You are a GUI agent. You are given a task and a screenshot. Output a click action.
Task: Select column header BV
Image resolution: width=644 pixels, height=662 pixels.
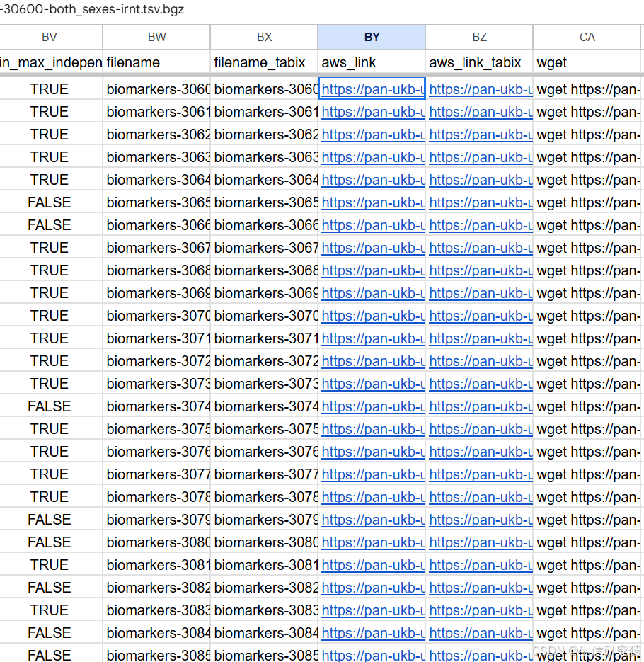(x=50, y=37)
